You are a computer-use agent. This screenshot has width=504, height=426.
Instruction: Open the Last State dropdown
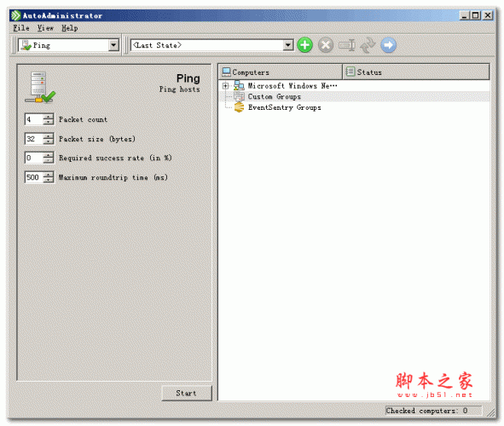tap(288, 45)
